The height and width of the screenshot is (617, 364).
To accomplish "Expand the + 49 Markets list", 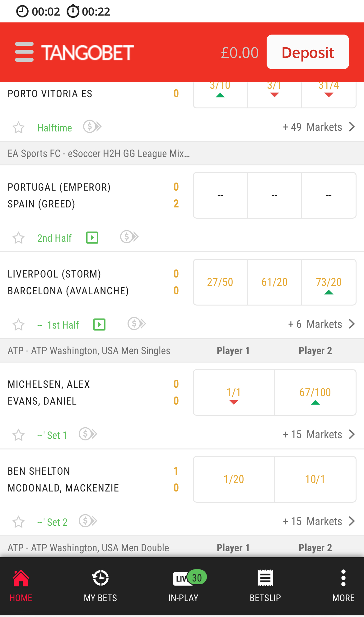I will tap(319, 127).
